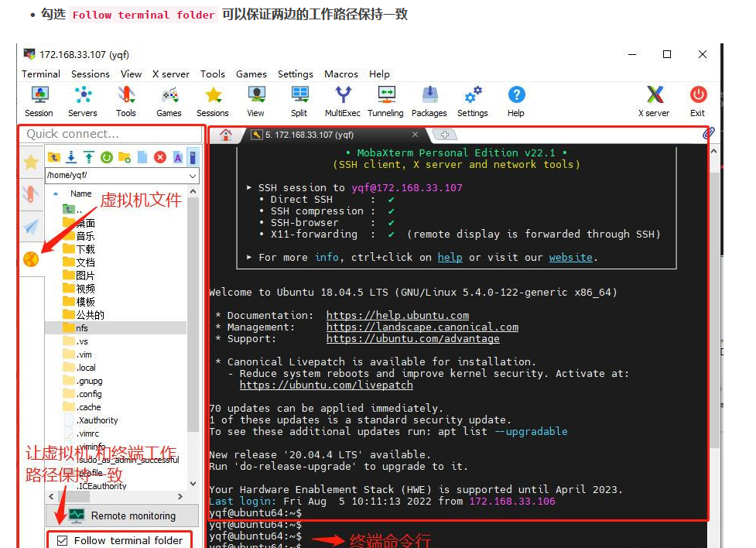Click the upload file icon in SFTP toolbar
The width and height of the screenshot is (756, 548).
pyautogui.click(x=89, y=157)
